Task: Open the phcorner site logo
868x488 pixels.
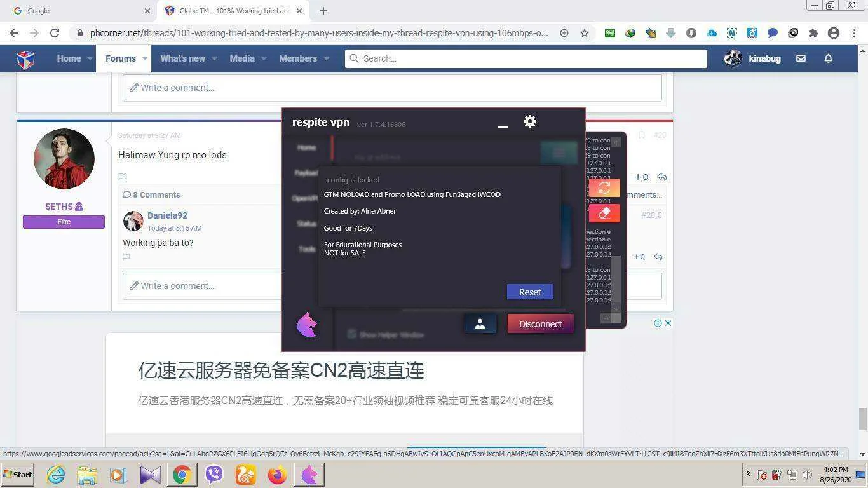Action: (x=25, y=59)
